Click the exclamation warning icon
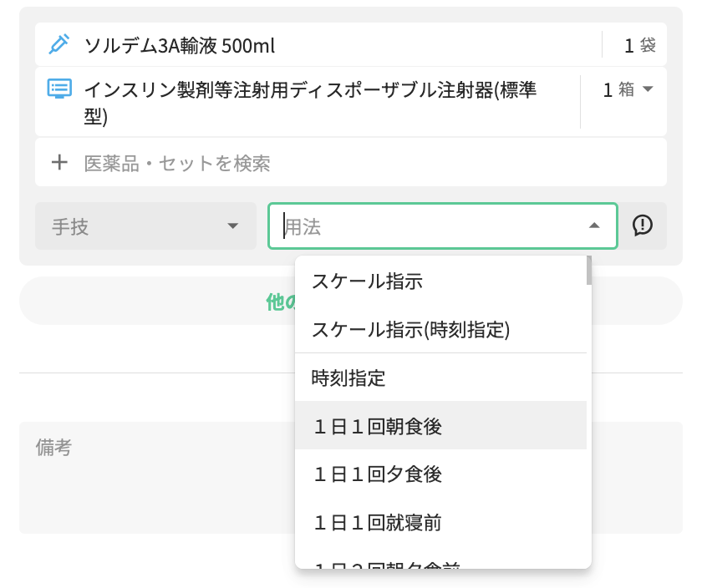The width and height of the screenshot is (707, 588). click(642, 226)
